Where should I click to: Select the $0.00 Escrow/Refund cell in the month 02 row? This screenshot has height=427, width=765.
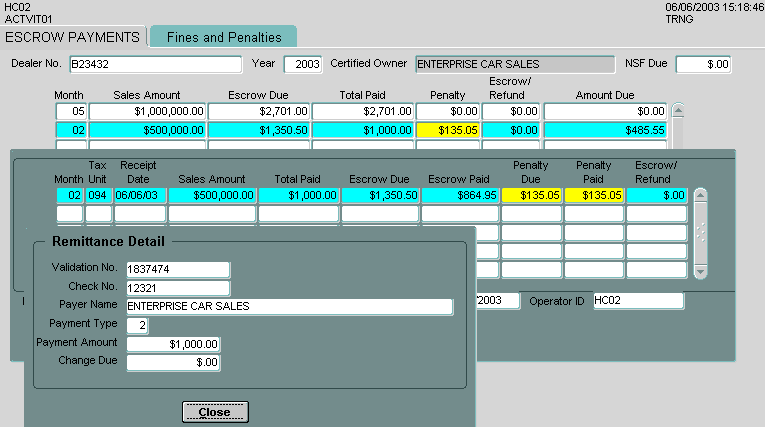point(511,130)
